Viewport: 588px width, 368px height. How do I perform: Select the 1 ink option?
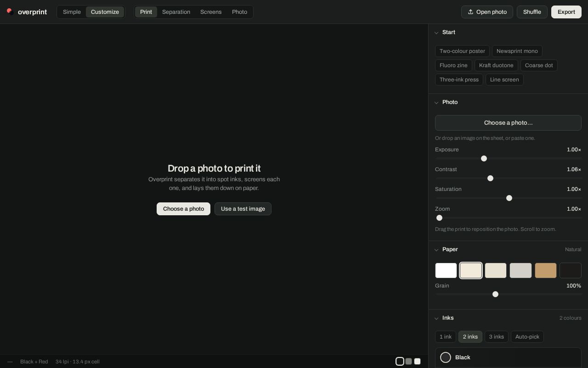[446, 337]
